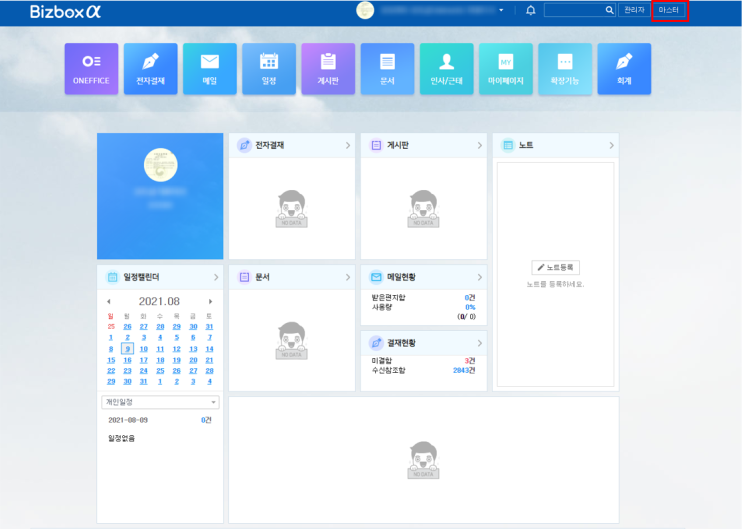Select date 14 in calendar
The height and width of the screenshot is (529, 743).
(x=209, y=349)
